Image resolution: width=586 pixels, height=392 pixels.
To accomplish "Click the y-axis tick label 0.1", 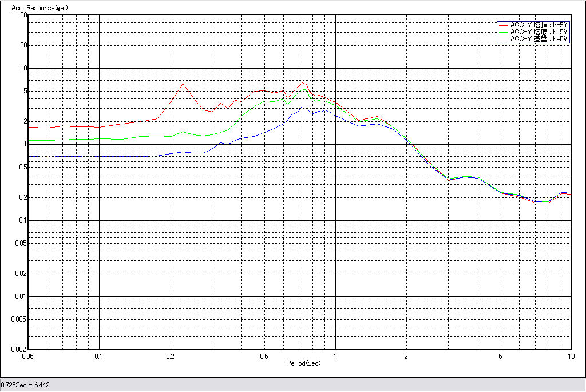I will click(22, 220).
